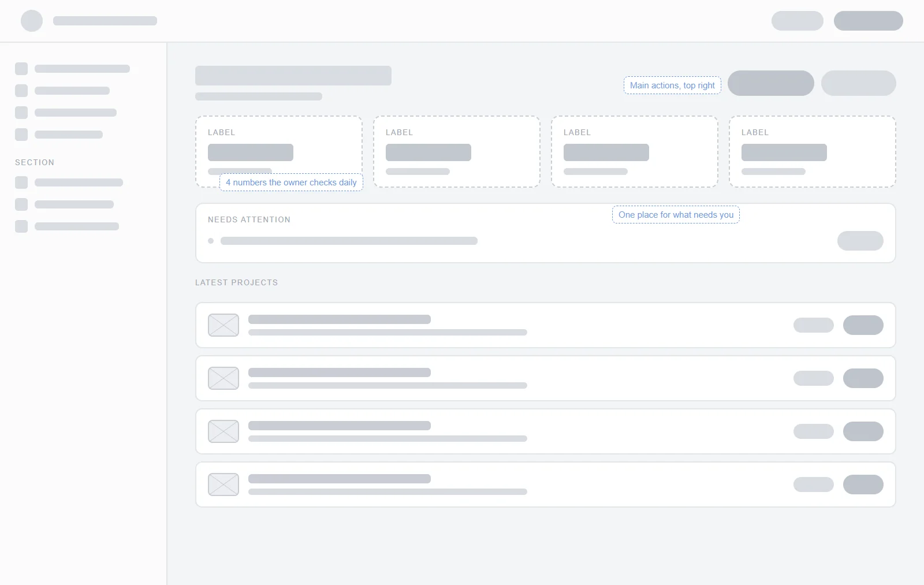Open the second project's image thumbnail
Viewport: 924px width, 585px height.
(223, 378)
